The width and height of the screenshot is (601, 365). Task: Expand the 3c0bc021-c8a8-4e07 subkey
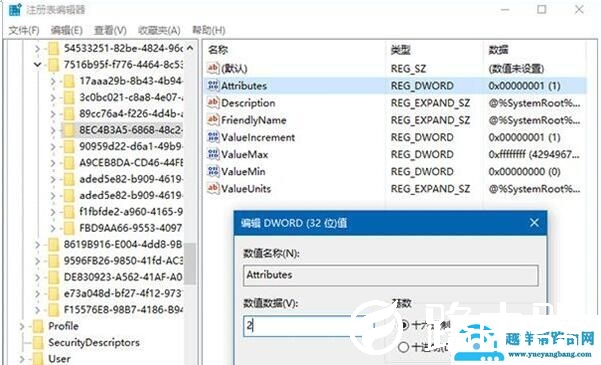click(53, 98)
